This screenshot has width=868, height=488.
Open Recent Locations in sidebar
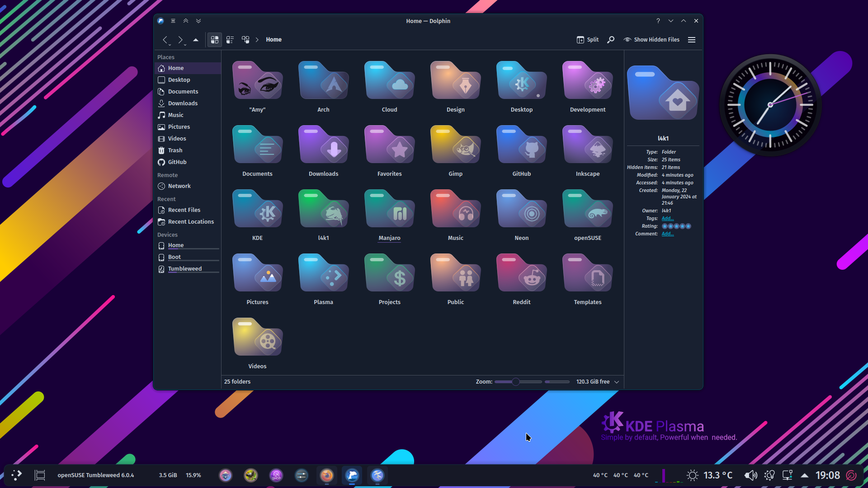point(188,222)
